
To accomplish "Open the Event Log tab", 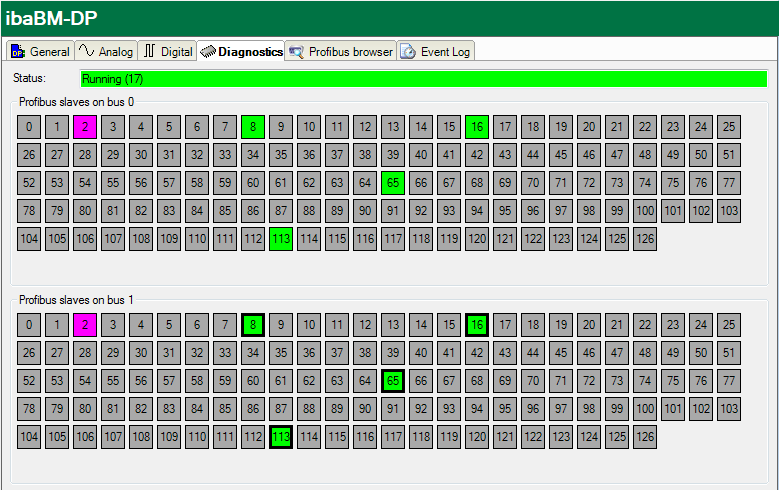I will tap(436, 51).
